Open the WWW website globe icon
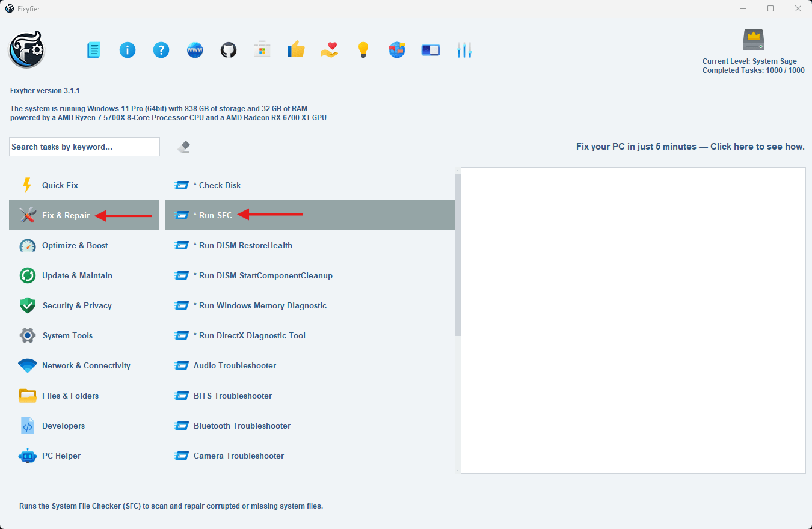This screenshot has width=812, height=529. (x=195, y=50)
